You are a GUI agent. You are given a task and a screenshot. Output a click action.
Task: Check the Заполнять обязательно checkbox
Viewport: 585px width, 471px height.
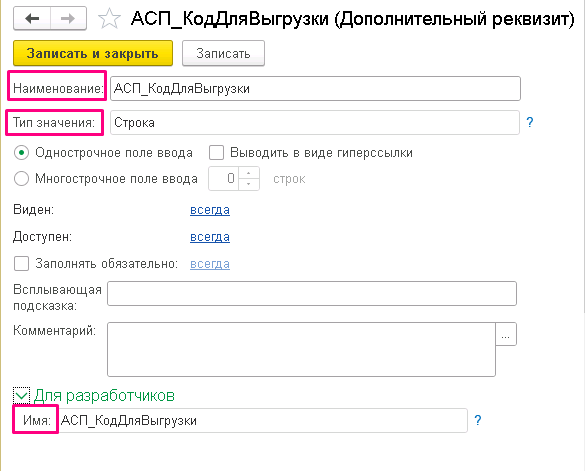pyautogui.click(x=21, y=263)
